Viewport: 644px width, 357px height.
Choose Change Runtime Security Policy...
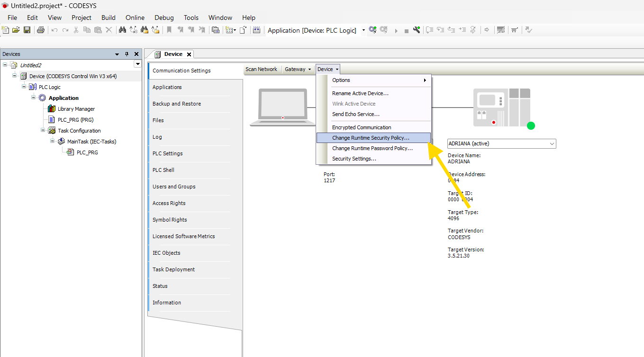[374, 138]
